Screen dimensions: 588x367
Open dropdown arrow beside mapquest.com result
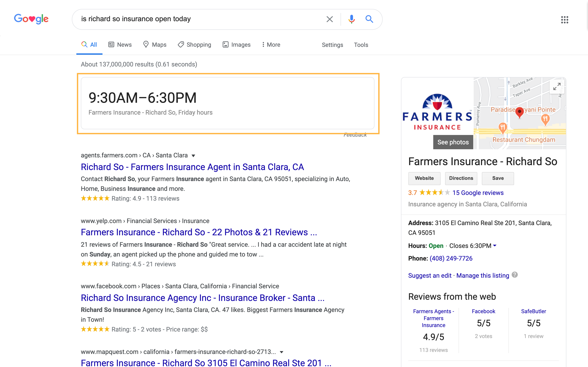click(282, 352)
